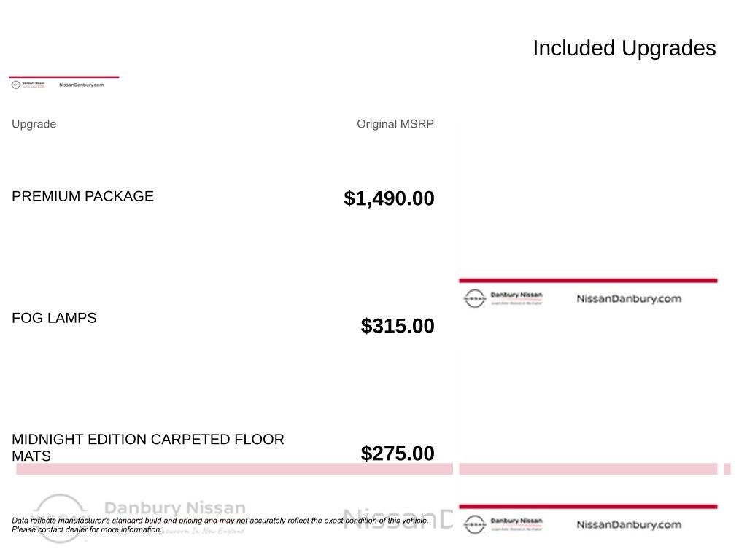Click the faded Nissan watermark logo behind the disclaimer
This screenshot has width=747, height=560.
coord(59,518)
